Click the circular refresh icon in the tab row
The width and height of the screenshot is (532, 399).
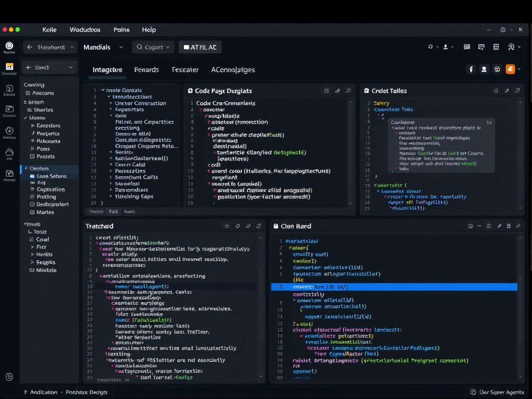497,70
